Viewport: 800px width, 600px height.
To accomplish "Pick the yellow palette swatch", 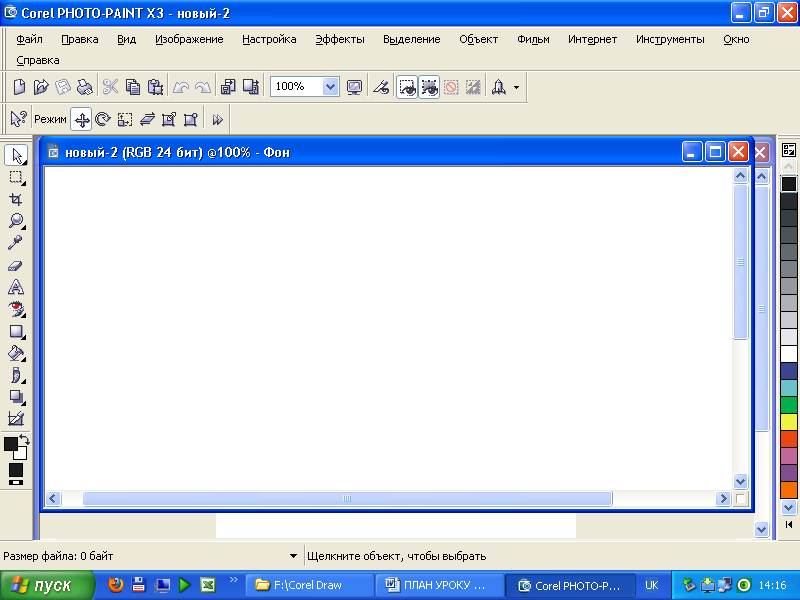I will point(789,422).
